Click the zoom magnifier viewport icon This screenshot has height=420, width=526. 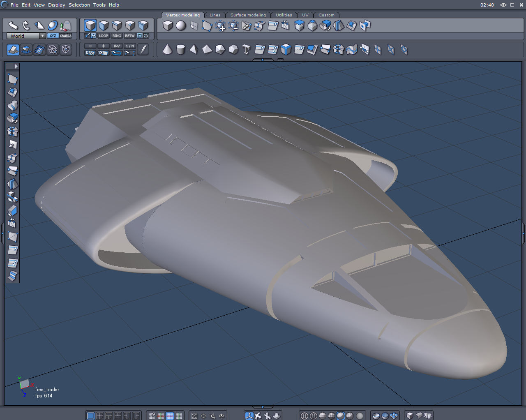pyautogui.click(x=212, y=416)
